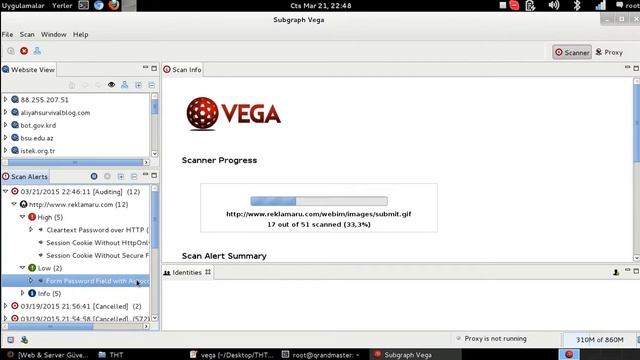Collapse the Low (2) alerts group
The width and height of the screenshot is (640, 360).
pos(22,268)
